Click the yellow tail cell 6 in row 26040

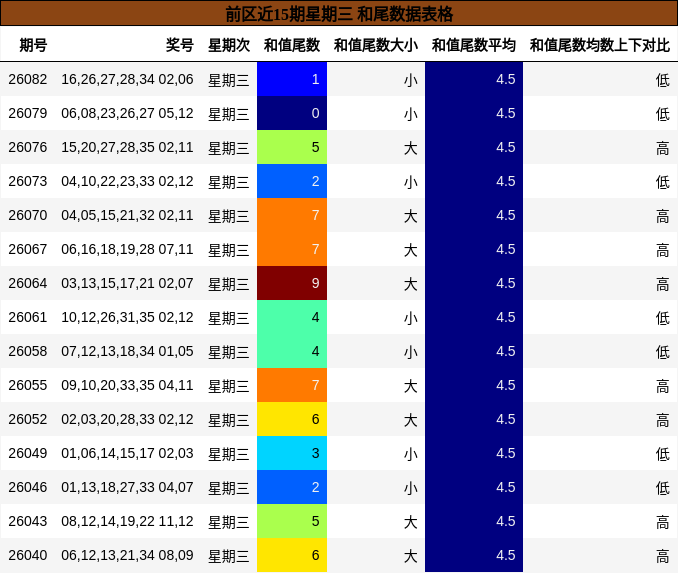coord(292,555)
